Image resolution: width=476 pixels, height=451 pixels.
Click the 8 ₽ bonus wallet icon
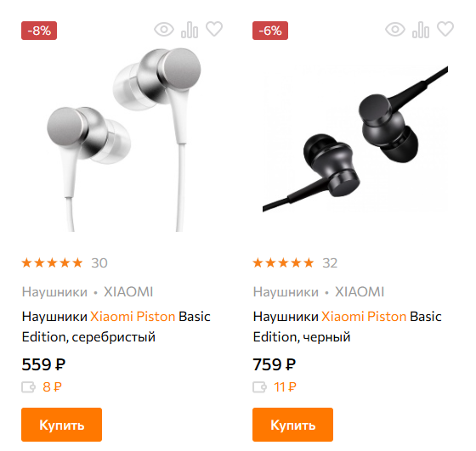pyautogui.click(x=29, y=387)
